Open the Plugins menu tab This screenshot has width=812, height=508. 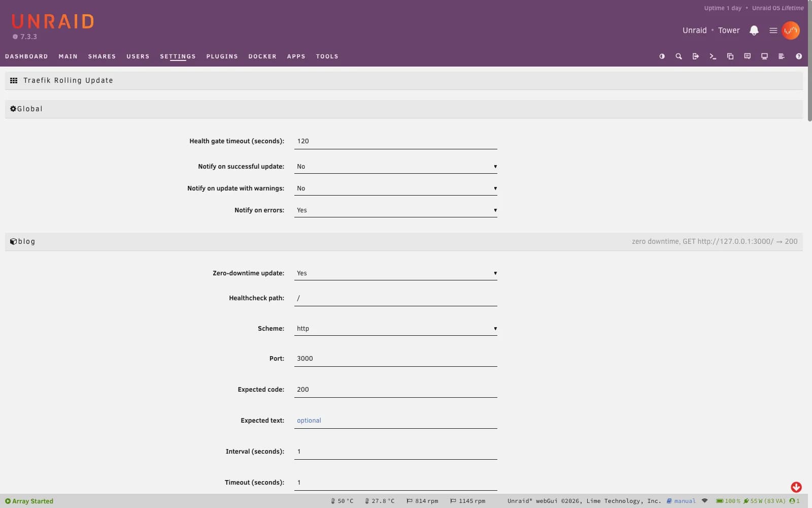(222, 56)
